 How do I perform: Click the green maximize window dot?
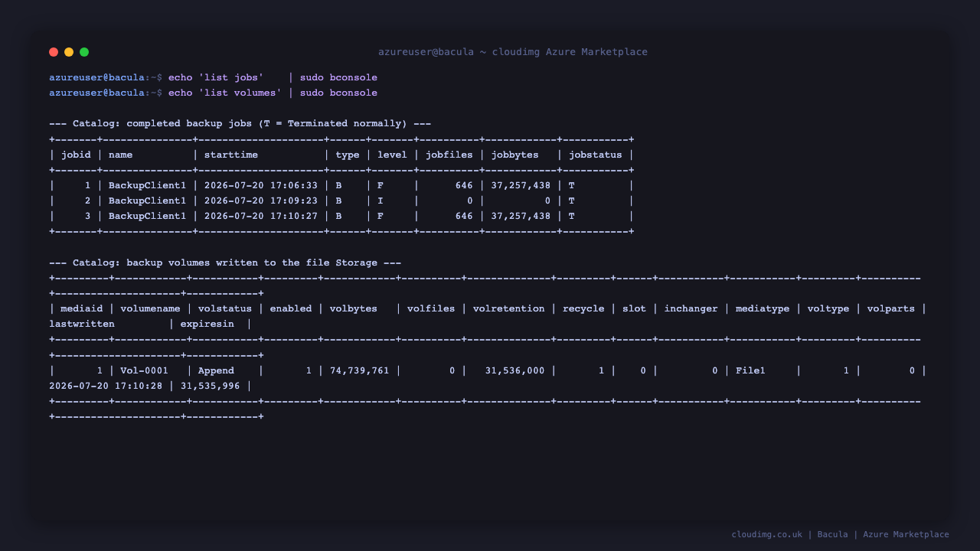[84, 52]
